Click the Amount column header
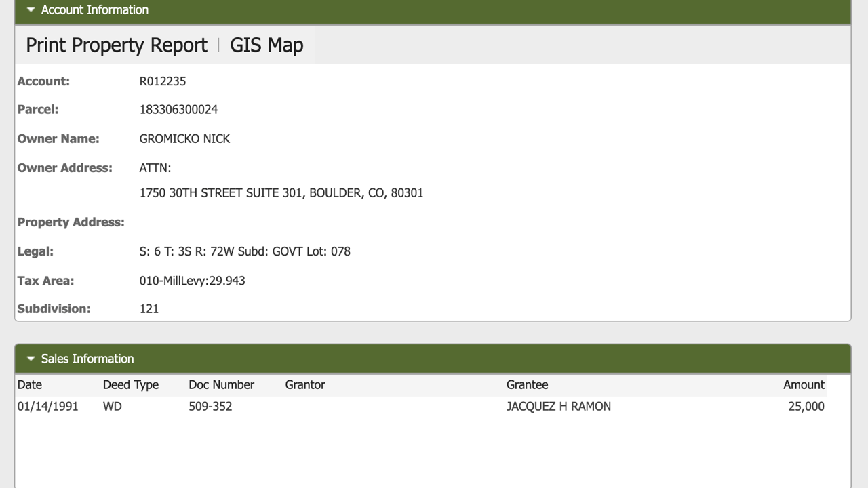Image resolution: width=868 pixels, height=488 pixels. [x=804, y=384]
